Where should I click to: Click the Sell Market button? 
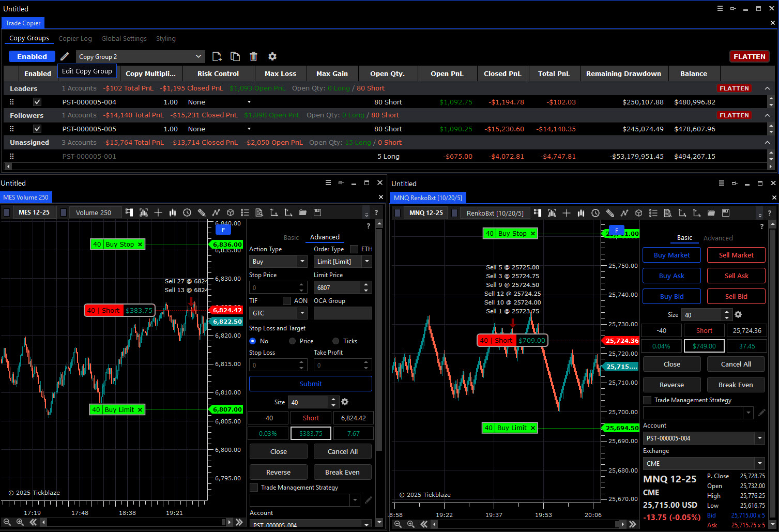pos(736,255)
